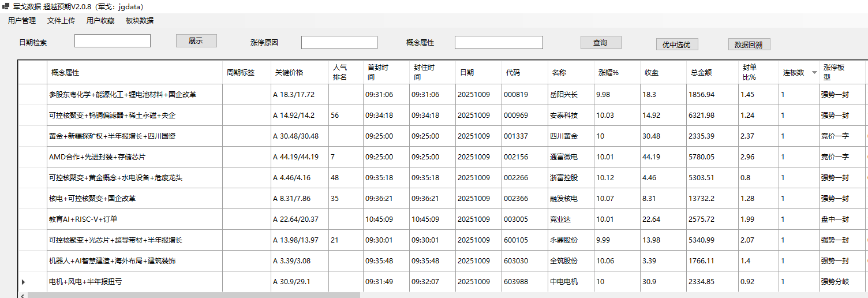Click the 数据回溯 button

[x=749, y=44]
